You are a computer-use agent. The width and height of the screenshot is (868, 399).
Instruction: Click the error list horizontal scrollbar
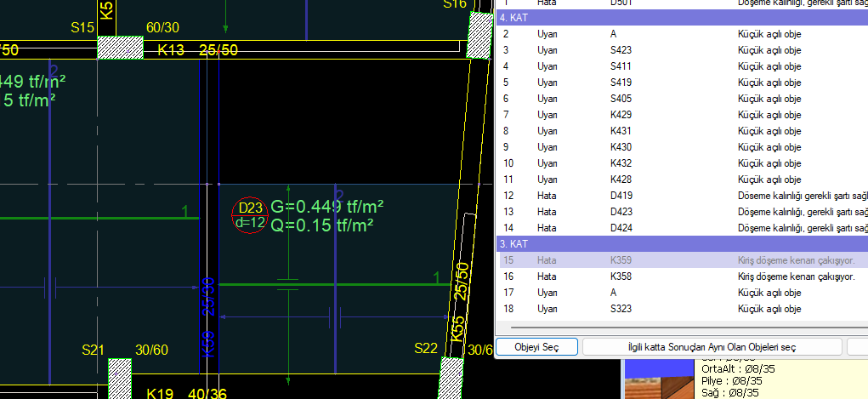[x=680, y=327]
